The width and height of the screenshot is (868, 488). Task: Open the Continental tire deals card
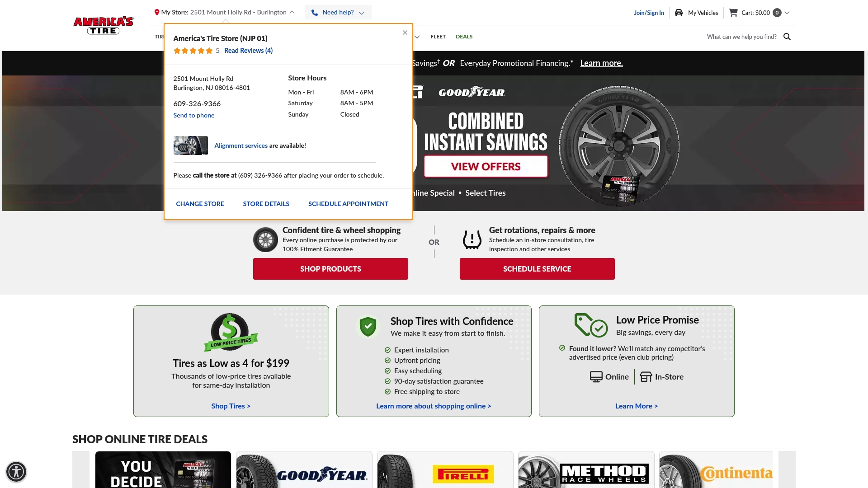716,470
